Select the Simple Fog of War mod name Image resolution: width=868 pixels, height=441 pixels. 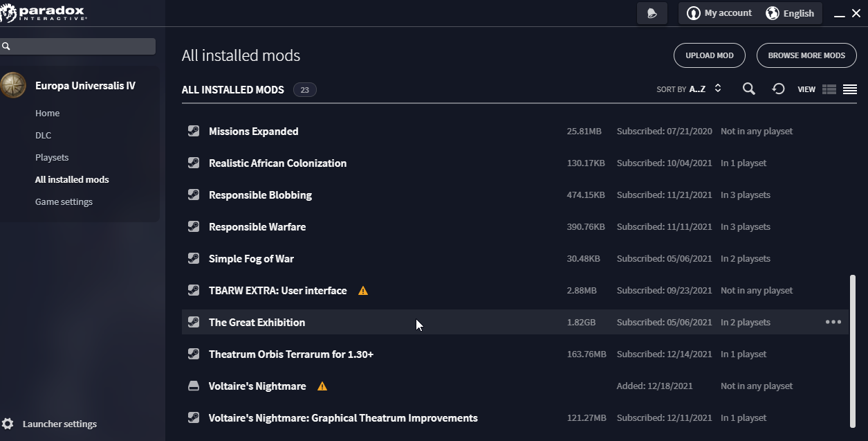coord(252,258)
